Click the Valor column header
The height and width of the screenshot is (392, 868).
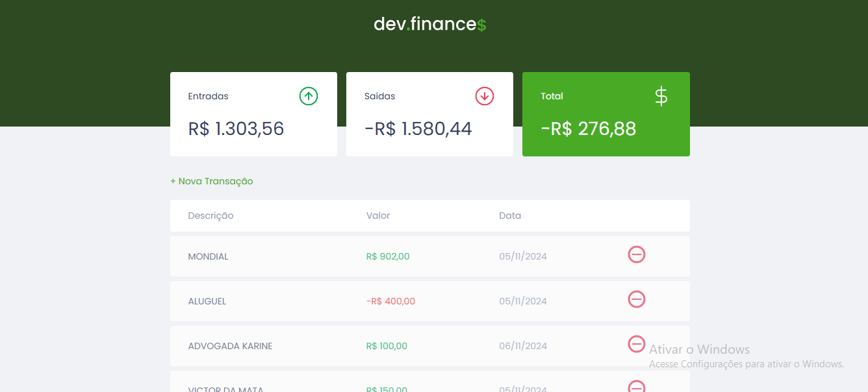(x=378, y=215)
